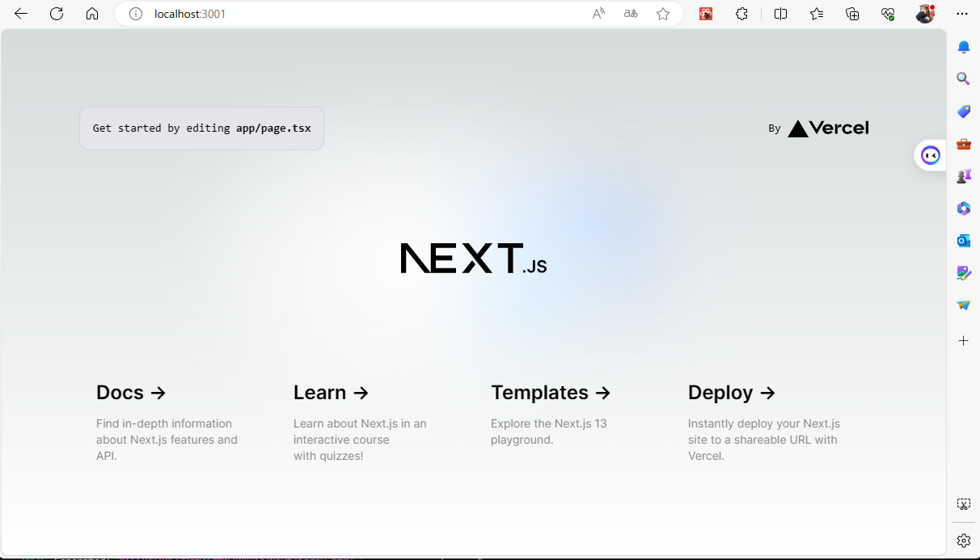Follow the Docs link
The width and height of the screenshot is (980, 560).
[130, 392]
